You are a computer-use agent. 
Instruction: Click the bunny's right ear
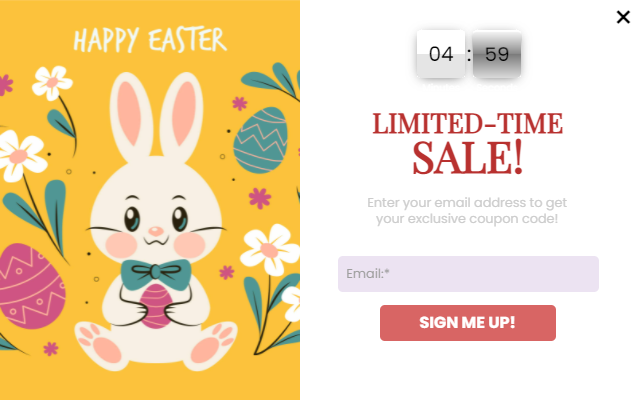(x=182, y=115)
